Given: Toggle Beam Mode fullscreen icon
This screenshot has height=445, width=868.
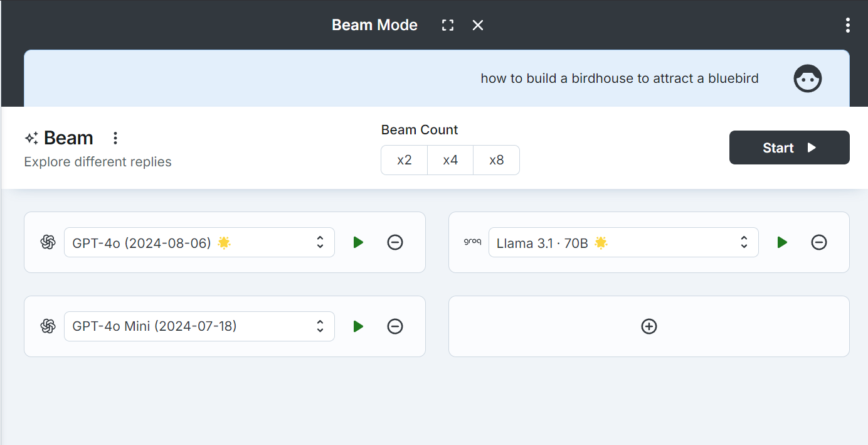Looking at the screenshot, I should (447, 25).
